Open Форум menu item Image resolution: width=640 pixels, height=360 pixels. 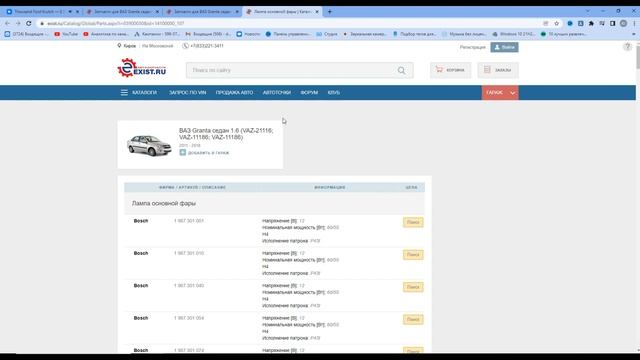[x=309, y=93]
